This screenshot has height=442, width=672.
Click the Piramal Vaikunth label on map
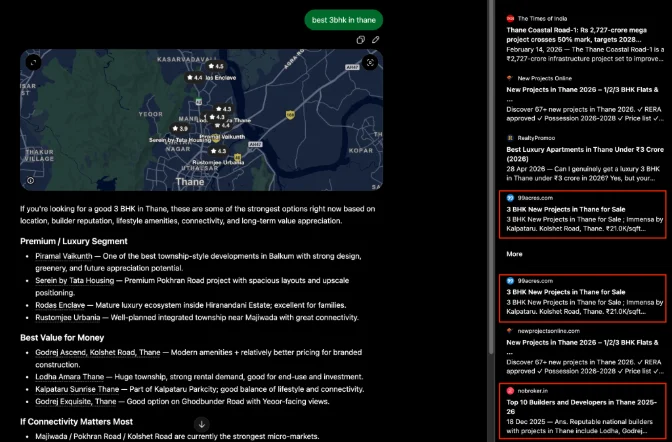222,137
